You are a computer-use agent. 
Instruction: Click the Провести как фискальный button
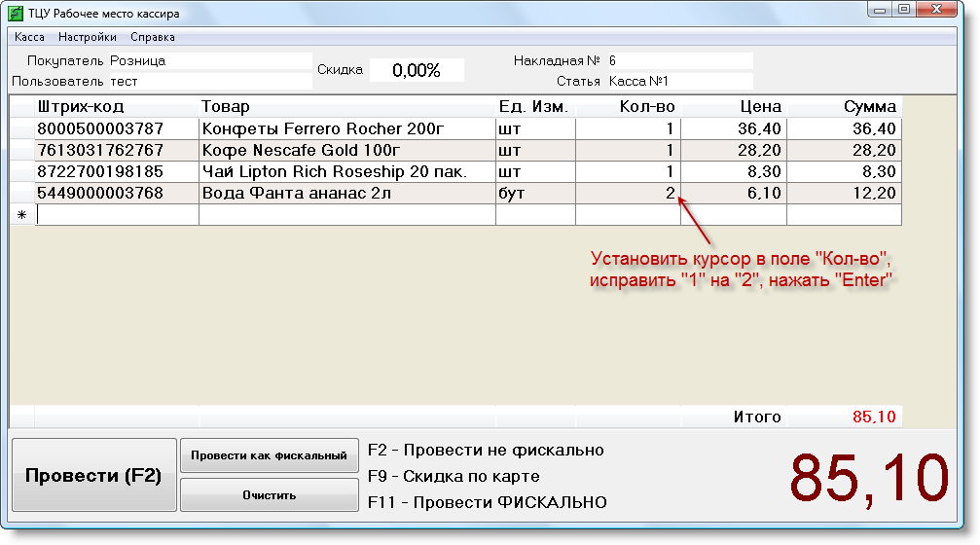[270, 455]
